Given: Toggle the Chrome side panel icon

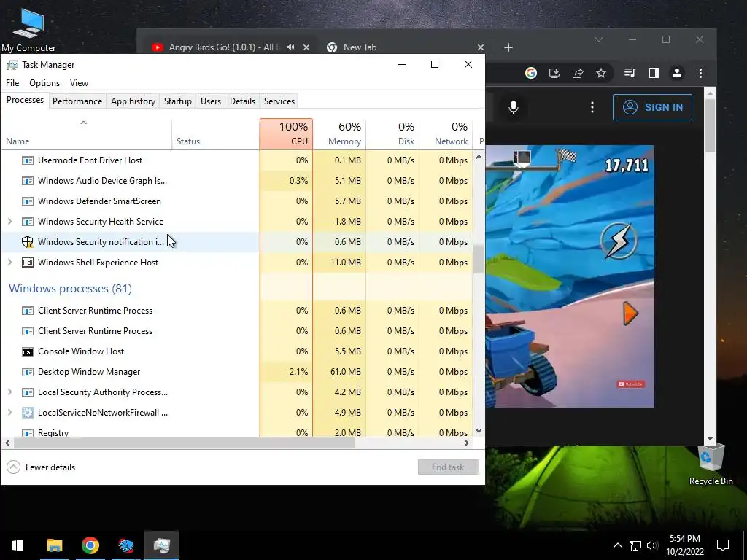Looking at the screenshot, I should 653,73.
